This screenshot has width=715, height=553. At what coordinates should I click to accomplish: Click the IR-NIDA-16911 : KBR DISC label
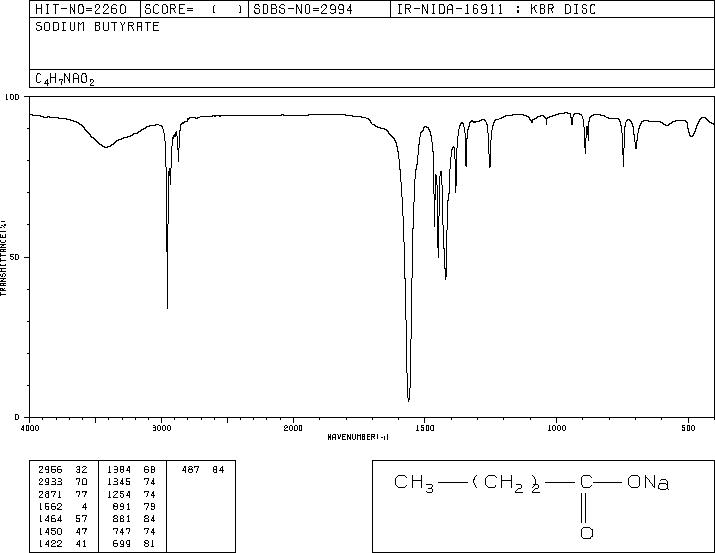(x=496, y=9)
